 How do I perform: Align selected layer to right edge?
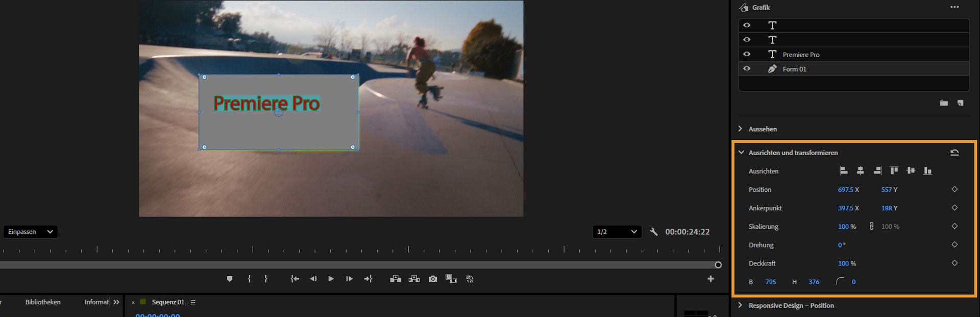[877, 170]
